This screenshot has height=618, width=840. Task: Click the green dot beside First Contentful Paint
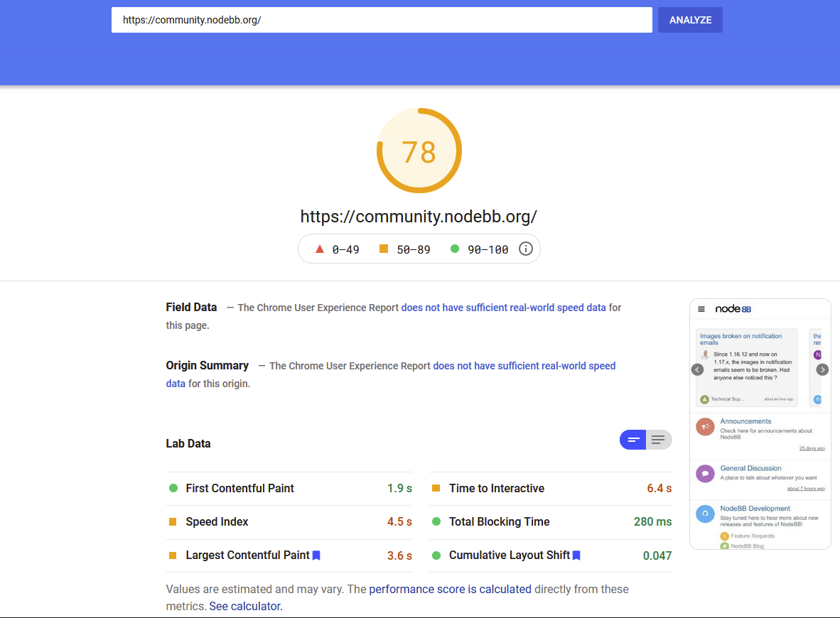click(172, 488)
